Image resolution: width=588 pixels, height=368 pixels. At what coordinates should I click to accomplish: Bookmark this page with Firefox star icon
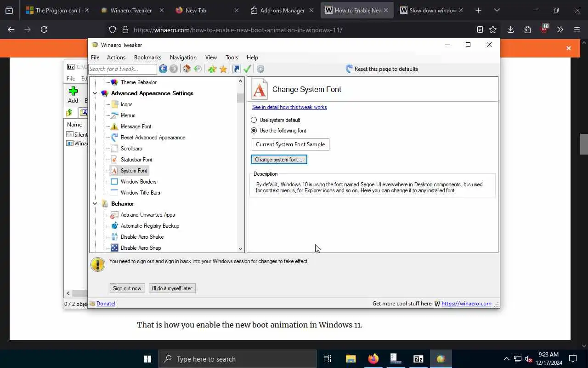pyautogui.click(x=493, y=29)
